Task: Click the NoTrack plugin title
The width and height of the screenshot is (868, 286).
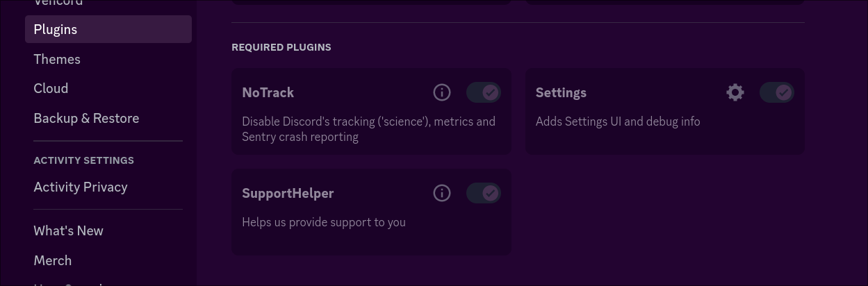Action: (268, 92)
